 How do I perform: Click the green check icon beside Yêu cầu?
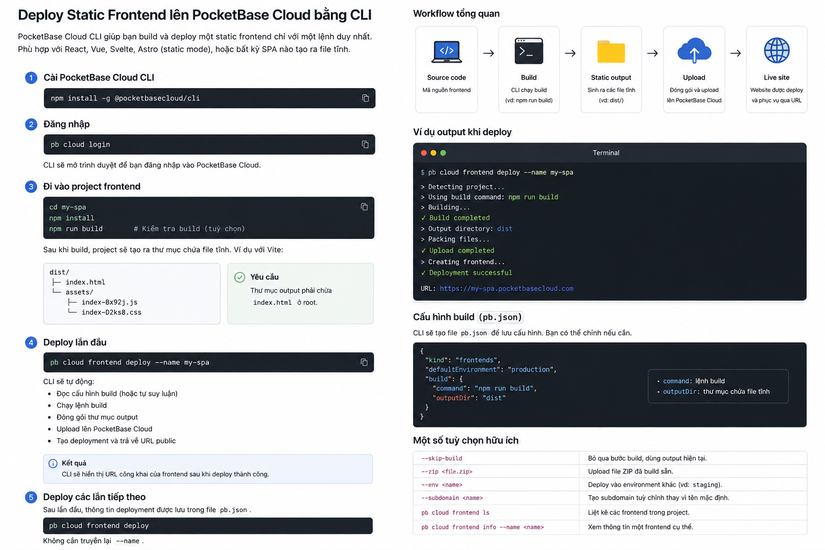[x=239, y=277]
